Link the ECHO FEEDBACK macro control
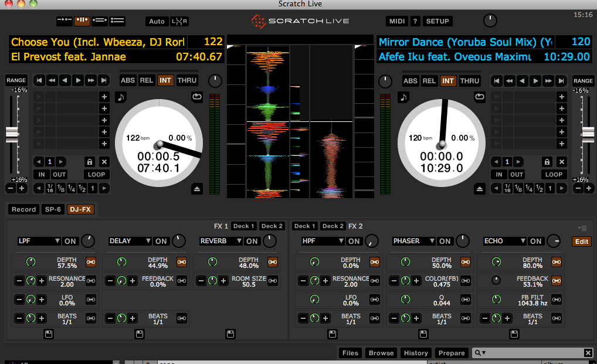Viewport: 597px width, 364px height. (557, 281)
